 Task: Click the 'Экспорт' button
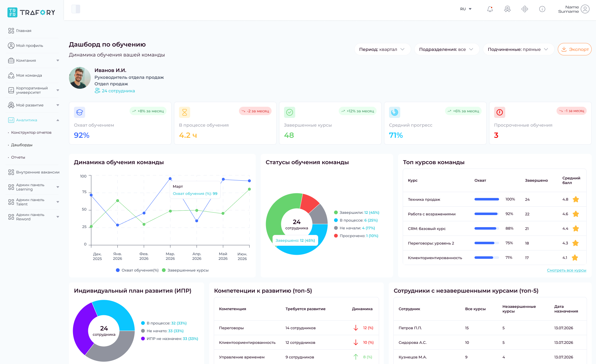[575, 49]
